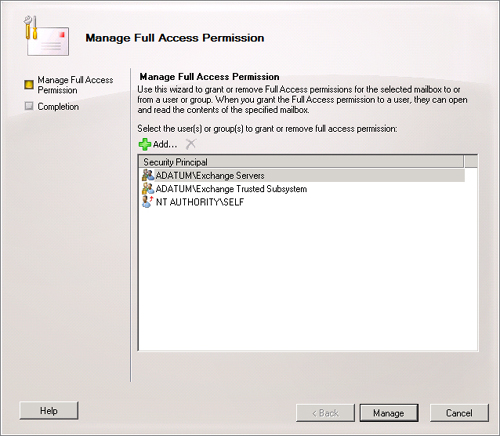Click the NT AUTHORITY\SELF user icon
This screenshot has width=500, height=436.
click(x=147, y=202)
